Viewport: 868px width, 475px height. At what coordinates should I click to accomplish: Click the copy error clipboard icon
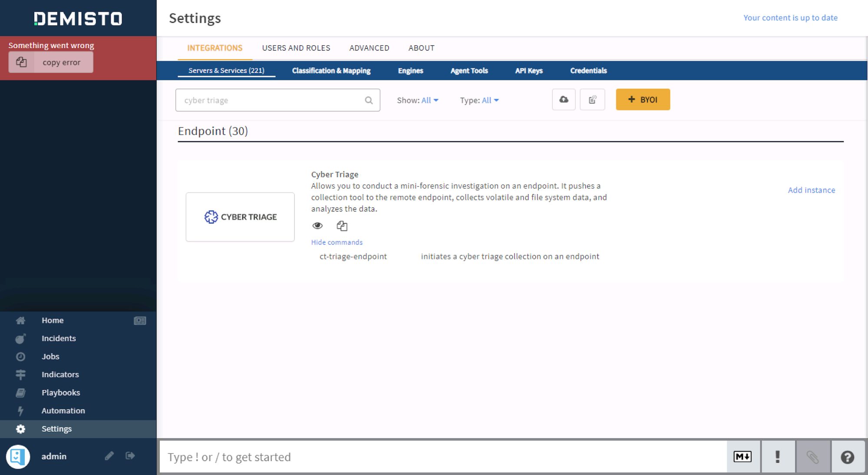(21, 62)
